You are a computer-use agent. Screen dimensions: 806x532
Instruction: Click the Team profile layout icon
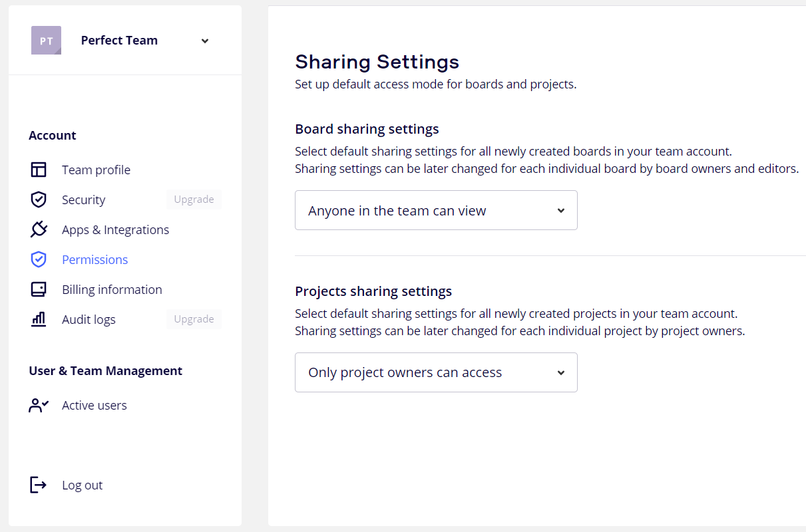(x=39, y=170)
